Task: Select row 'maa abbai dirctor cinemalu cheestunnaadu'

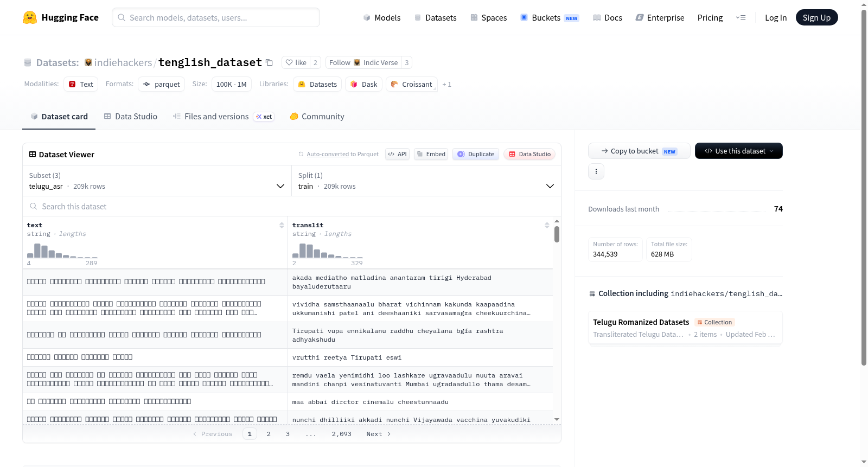Action: coord(288,402)
